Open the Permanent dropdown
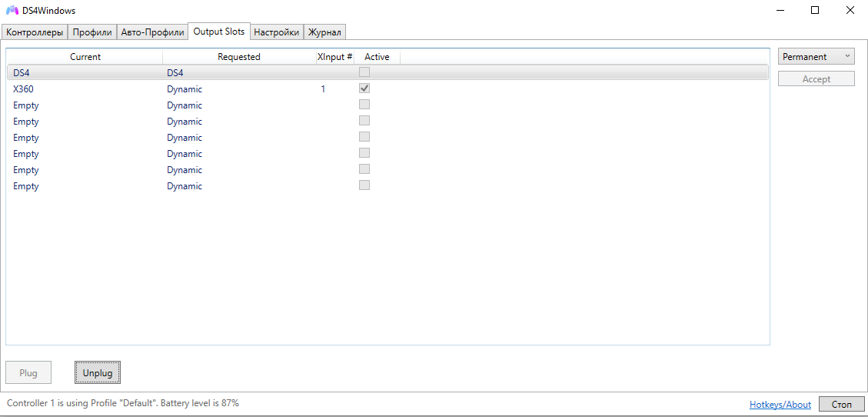Image resolution: width=868 pixels, height=417 pixels. tap(816, 56)
